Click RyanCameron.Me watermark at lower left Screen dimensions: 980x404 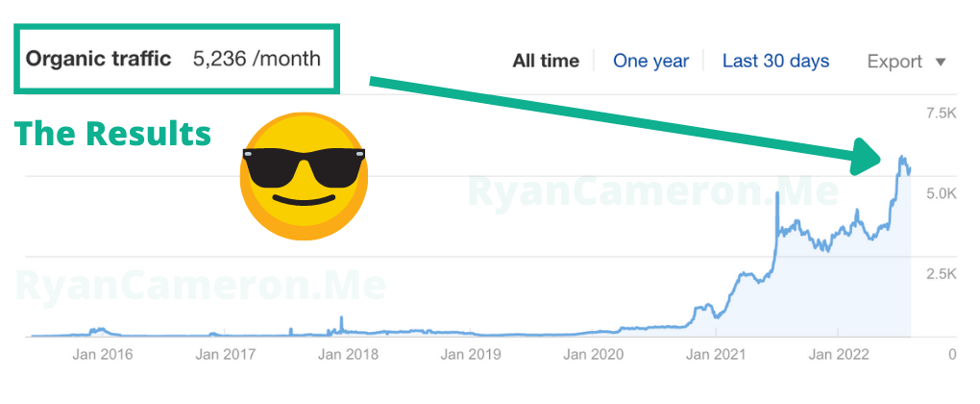200,286
